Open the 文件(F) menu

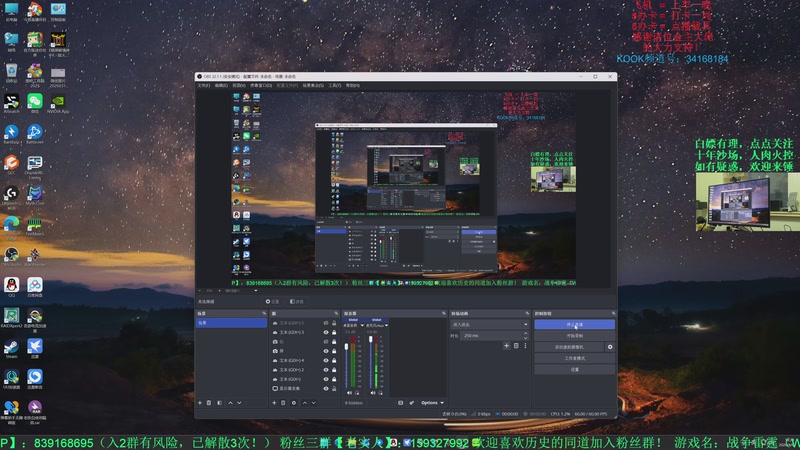point(204,86)
